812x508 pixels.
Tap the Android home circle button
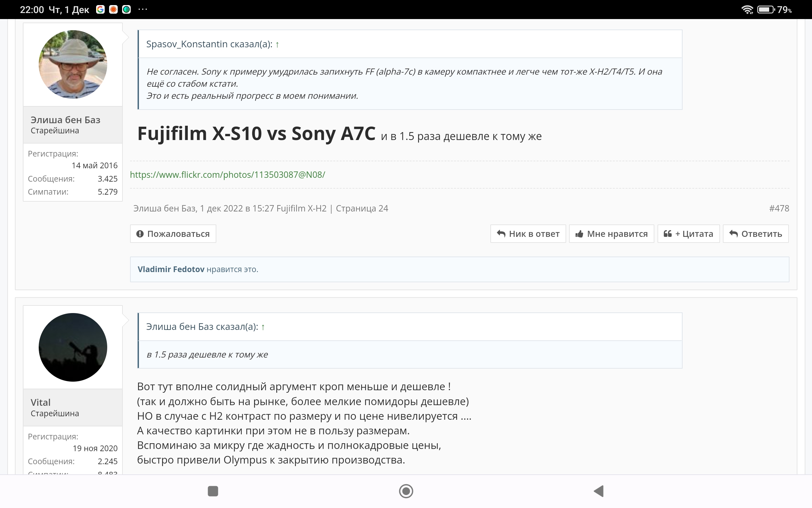pyautogui.click(x=406, y=491)
